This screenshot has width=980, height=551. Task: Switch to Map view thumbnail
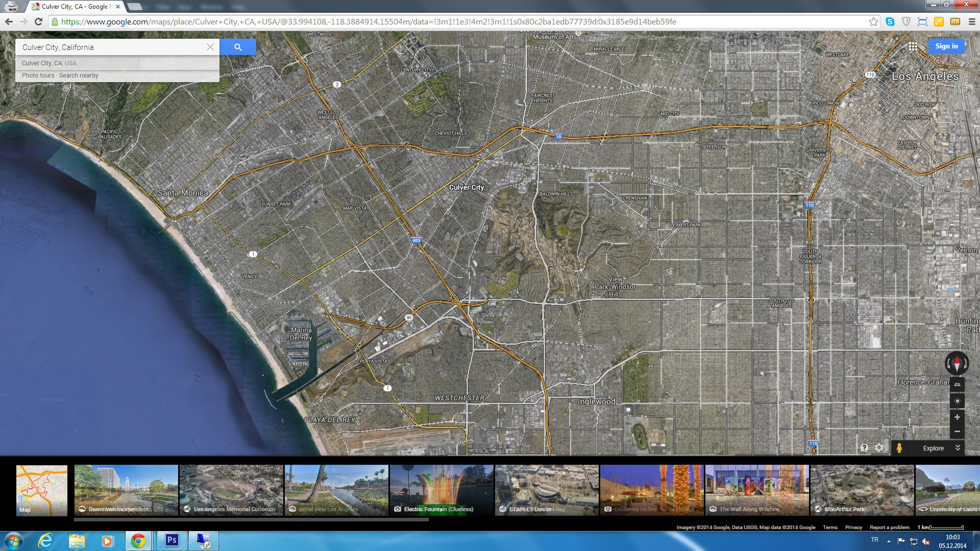pyautogui.click(x=42, y=490)
